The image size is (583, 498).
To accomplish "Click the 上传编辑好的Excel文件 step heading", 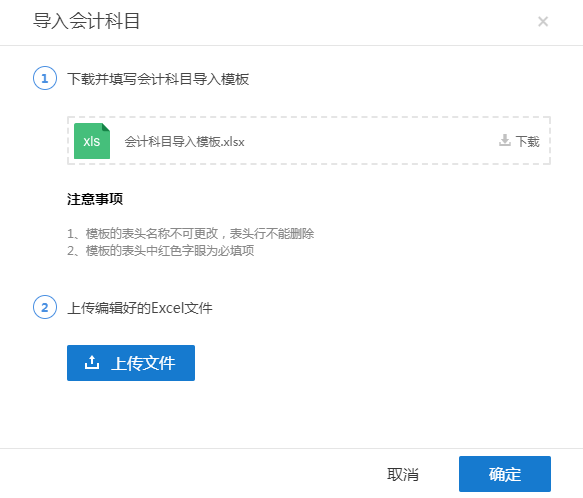I will (140, 308).
